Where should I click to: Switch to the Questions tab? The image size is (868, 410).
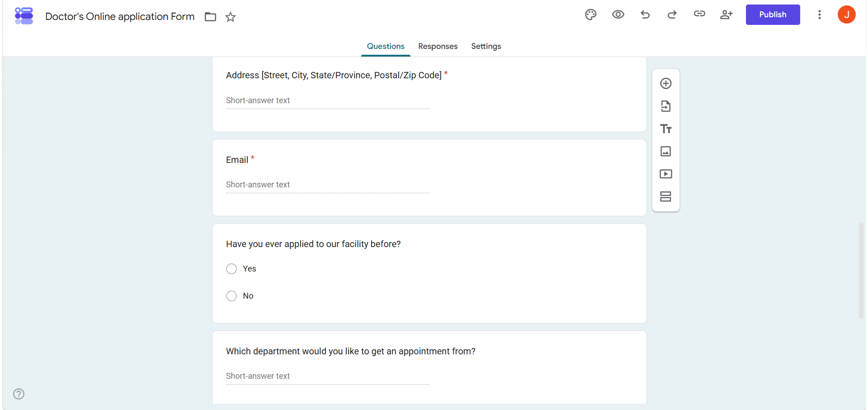coord(386,46)
